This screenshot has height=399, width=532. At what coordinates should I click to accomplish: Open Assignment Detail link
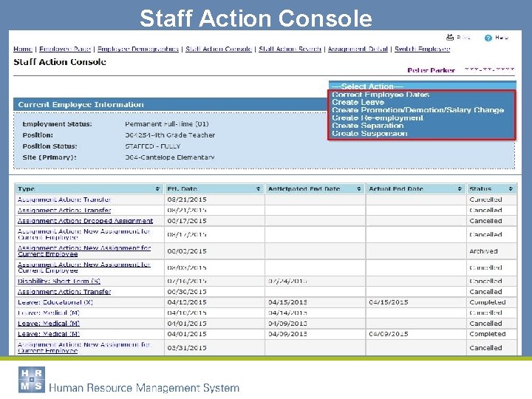358,49
